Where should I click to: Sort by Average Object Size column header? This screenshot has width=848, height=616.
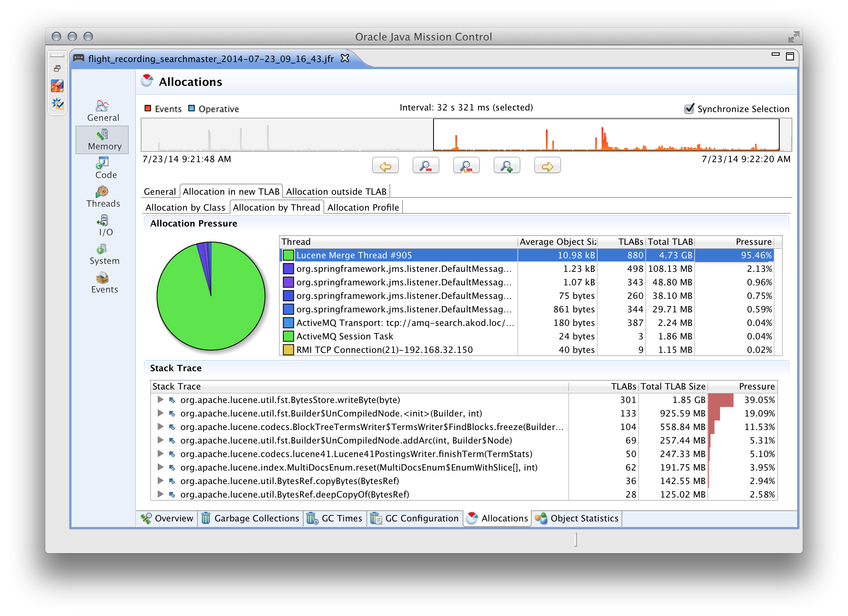pos(558,242)
